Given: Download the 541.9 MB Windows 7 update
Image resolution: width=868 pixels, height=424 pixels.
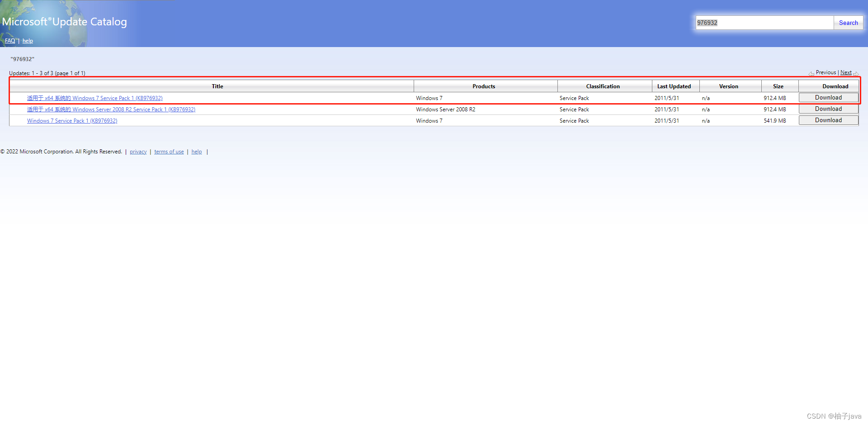Looking at the screenshot, I should 828,120.
